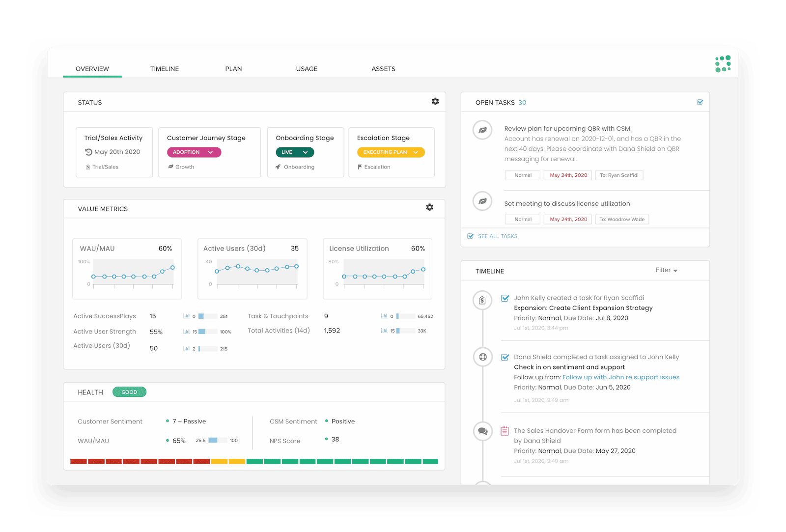Screen dimensions: 786x532
Task: Click the green dotted logo icon
Action: (723, 64)
